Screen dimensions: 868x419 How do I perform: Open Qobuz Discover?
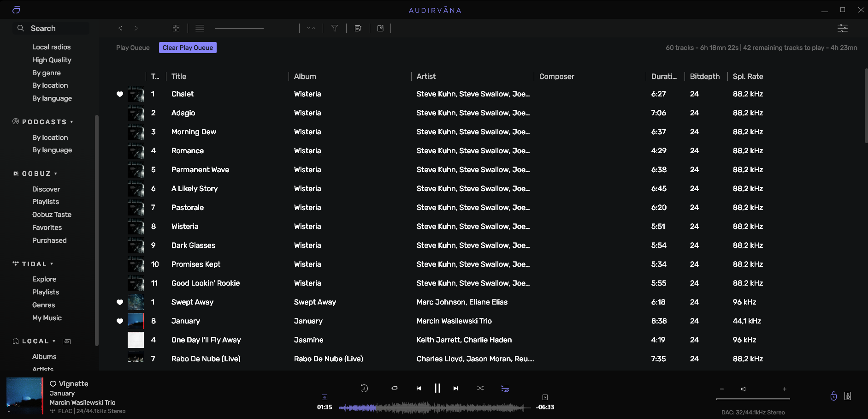click(46, 189)
